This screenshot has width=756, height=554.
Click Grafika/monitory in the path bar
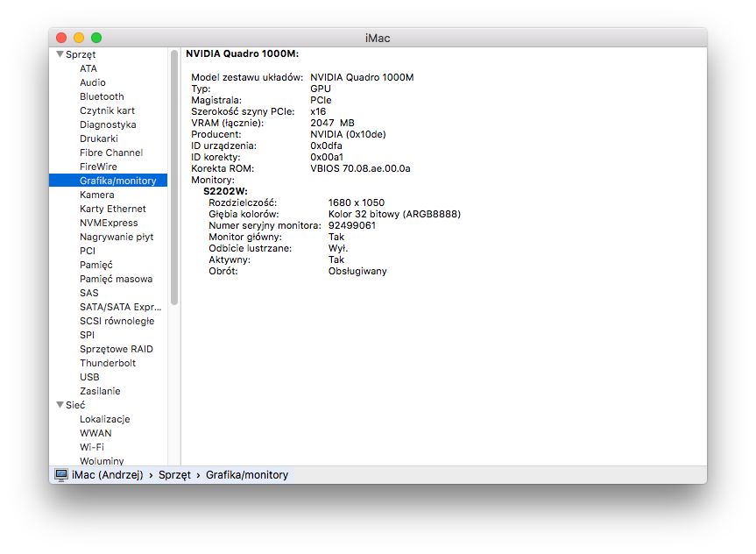[x=247, y=475]
